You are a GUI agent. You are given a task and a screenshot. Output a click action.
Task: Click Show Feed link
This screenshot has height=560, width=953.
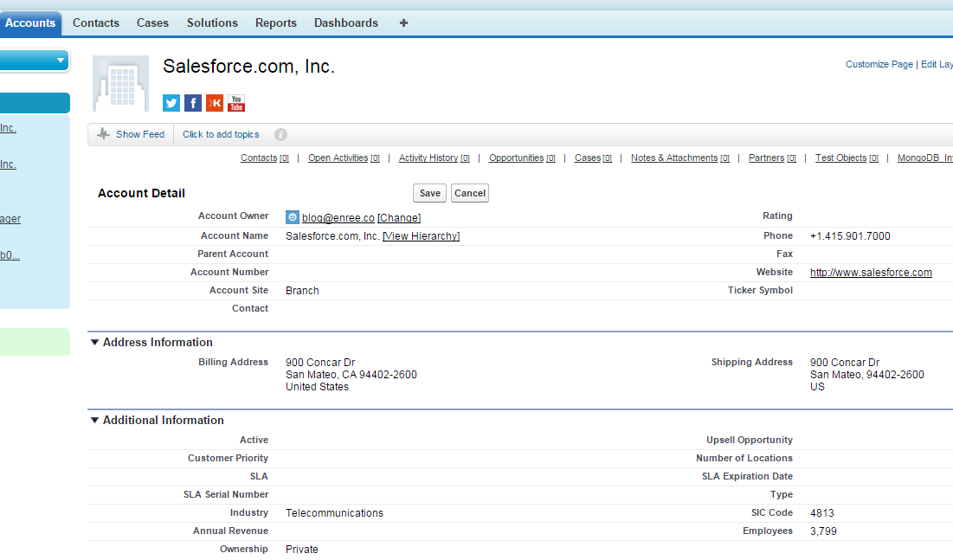(x=139, y=134)
